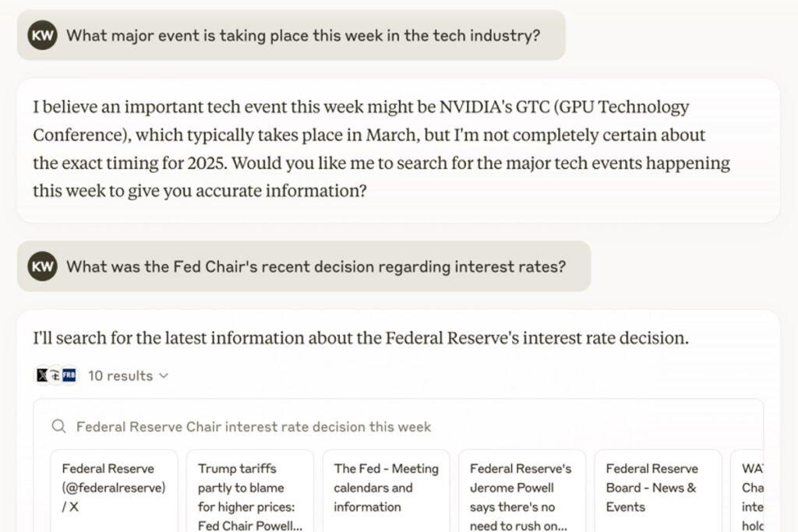Click the X source favicon near results
This screenshot has height=532, width=798.
pos(42,375)
